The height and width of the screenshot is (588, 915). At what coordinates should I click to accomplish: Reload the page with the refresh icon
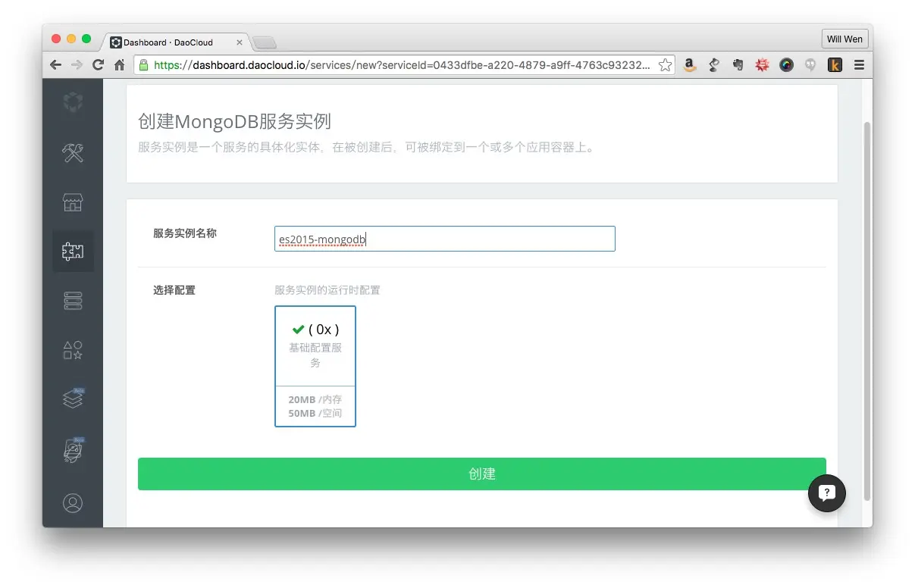98,65
